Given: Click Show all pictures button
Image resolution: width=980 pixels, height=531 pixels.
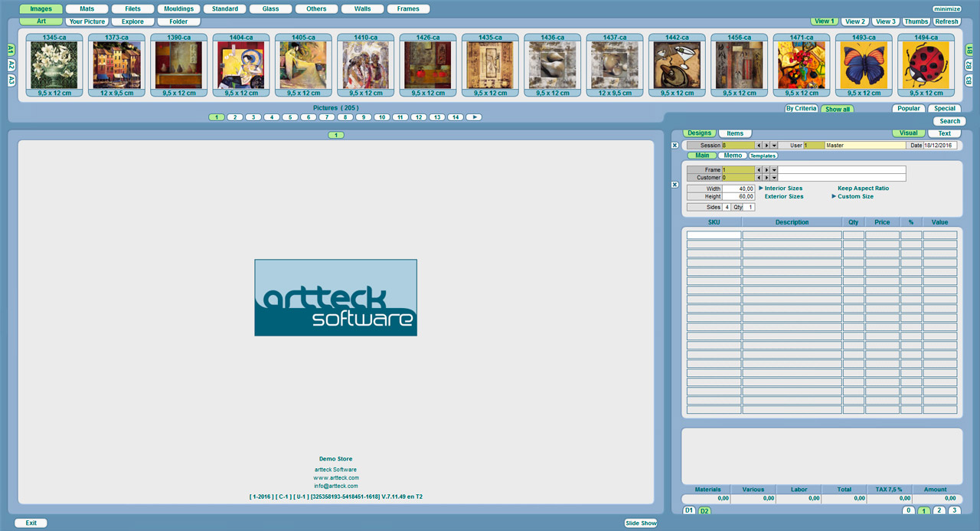Looking at the screenshot, I should 838,109.
